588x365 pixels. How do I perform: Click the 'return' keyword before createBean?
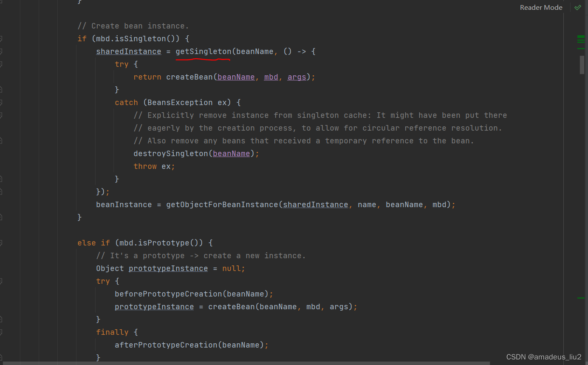(x=147, y=77)
